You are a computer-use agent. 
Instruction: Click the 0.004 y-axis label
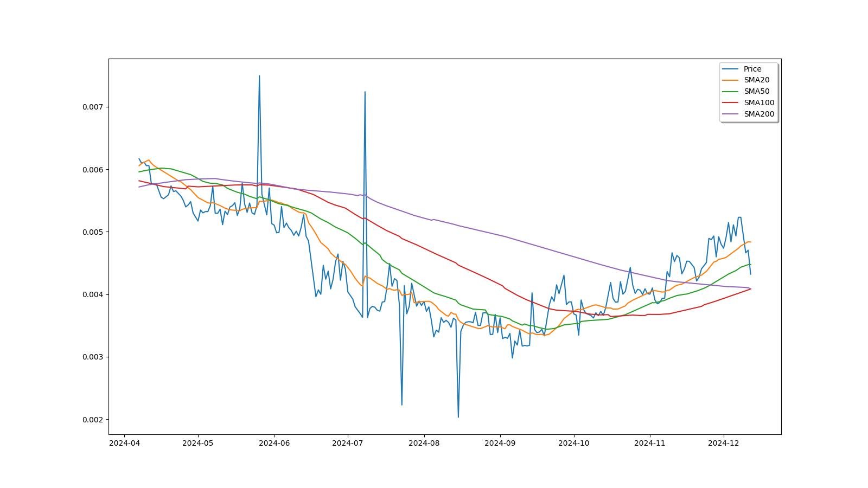point(93,294)
